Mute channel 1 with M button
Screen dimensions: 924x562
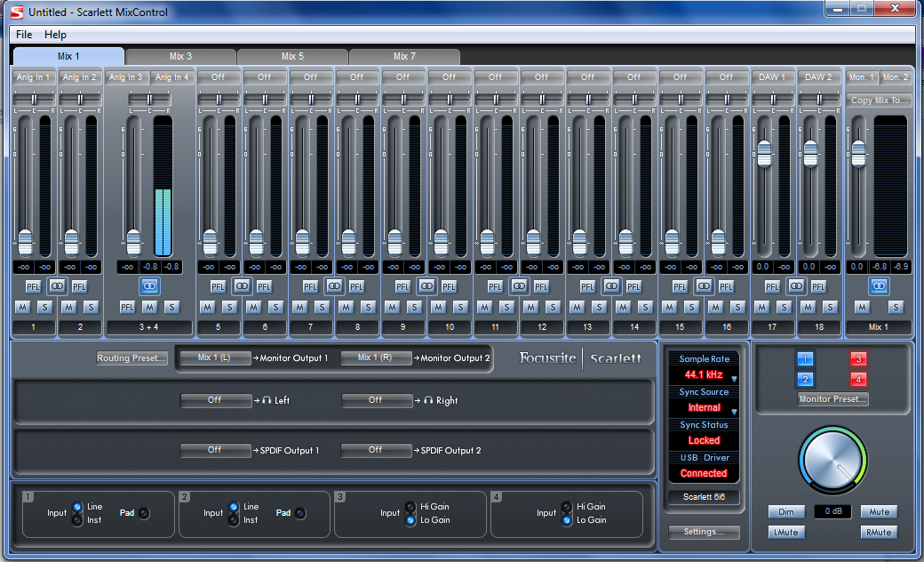[x=22, y=307]
